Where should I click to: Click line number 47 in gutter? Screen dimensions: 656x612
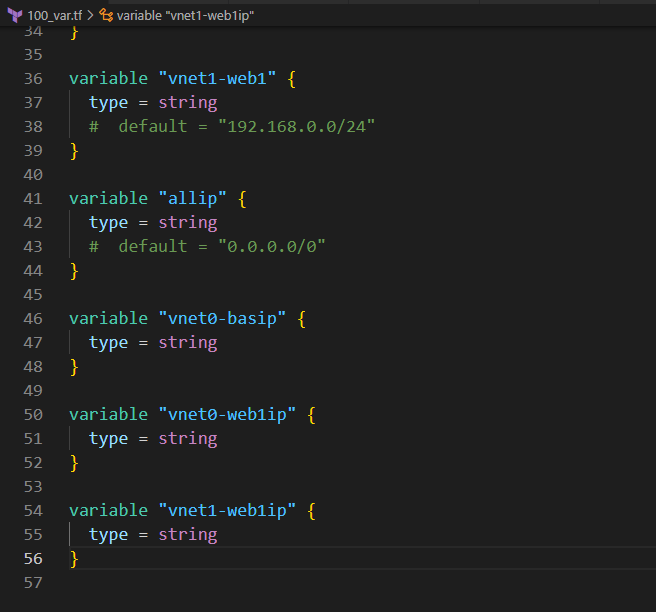tap(33, 343)
